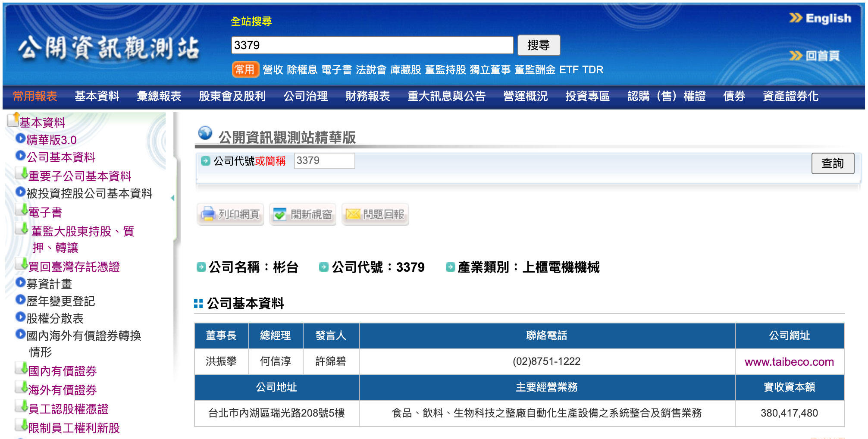Open the 董監酬金 quick link

[535, 70]
